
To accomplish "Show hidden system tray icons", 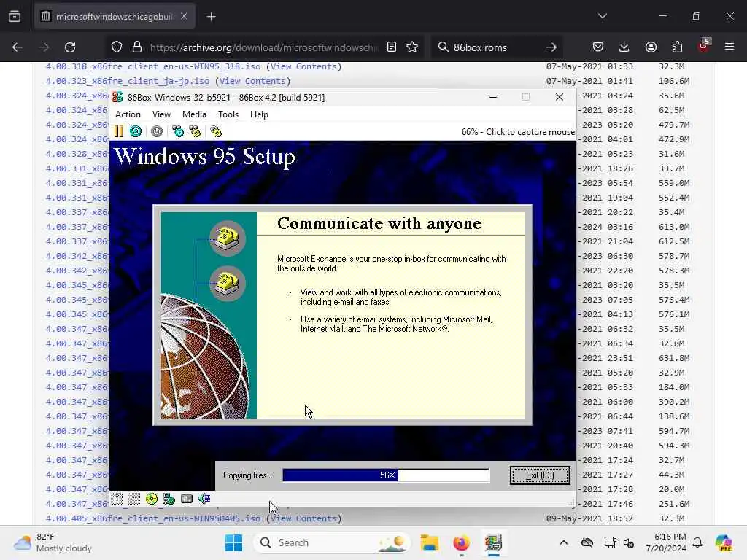I will point(564,542).
